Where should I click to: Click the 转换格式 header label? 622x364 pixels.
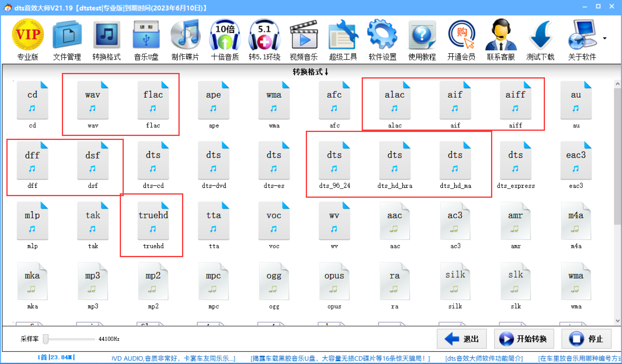point(311,72)
